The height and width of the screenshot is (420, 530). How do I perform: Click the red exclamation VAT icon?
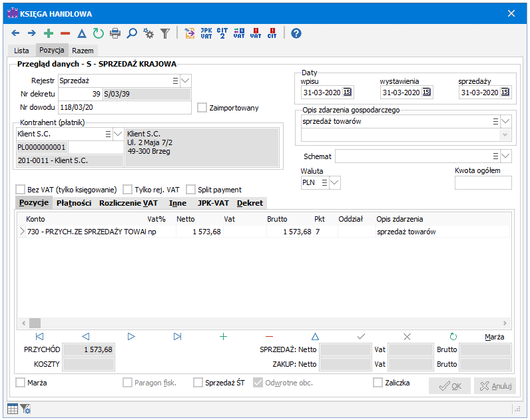click(x=256, y=33)
